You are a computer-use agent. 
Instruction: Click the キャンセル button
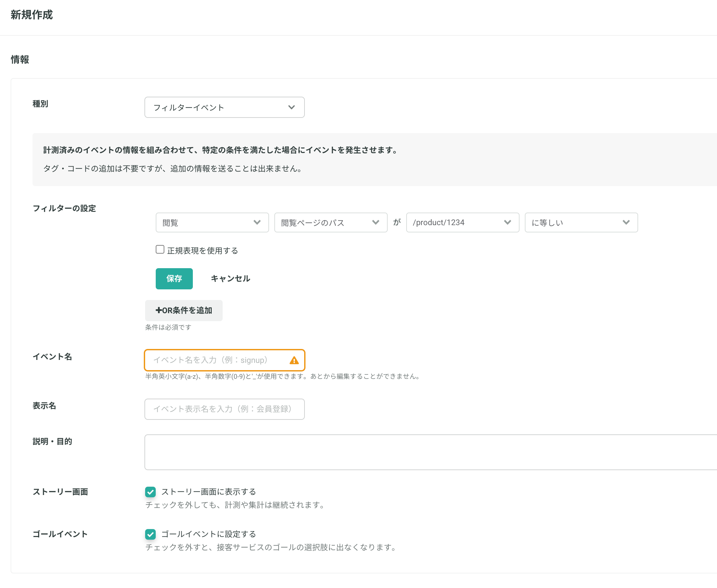click(231, 279)
